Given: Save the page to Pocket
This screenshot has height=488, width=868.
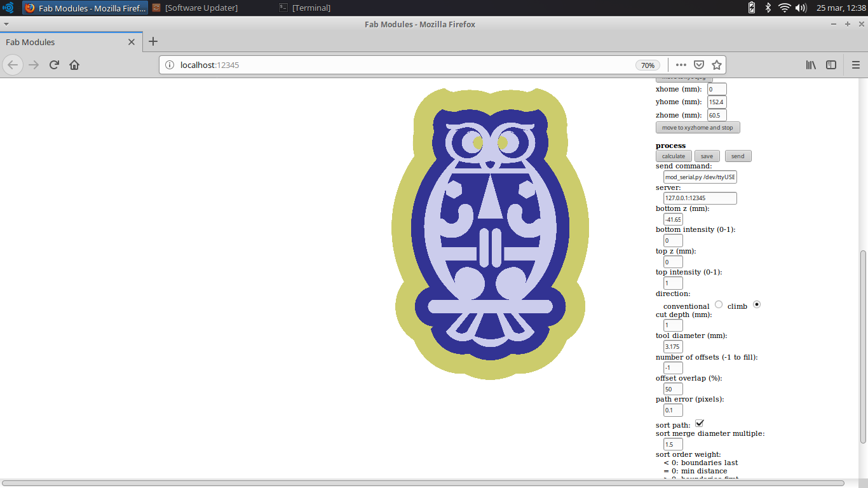Looking at the screenshot, I should click(699, 65).
